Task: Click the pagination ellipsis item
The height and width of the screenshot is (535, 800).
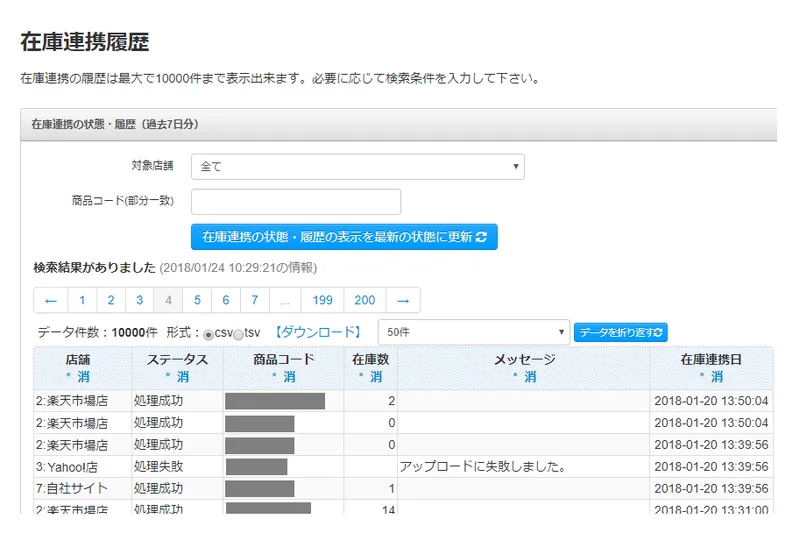Action: tap(285, 300)
